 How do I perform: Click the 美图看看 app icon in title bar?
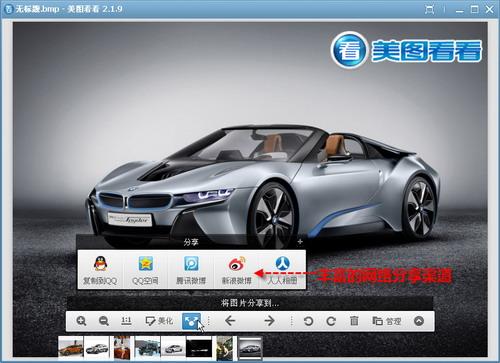pyautogui.click(x=8, y=9)
